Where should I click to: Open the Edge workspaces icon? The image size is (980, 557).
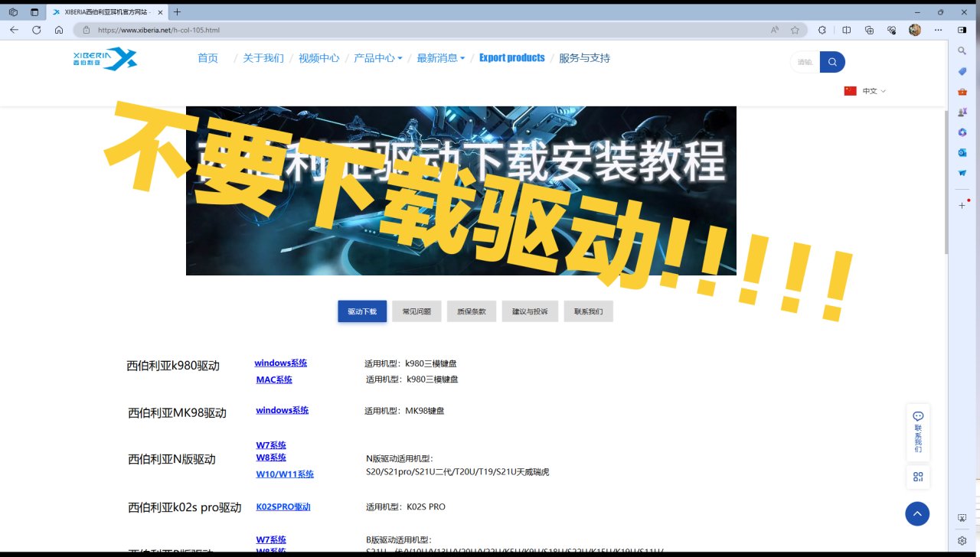(x=13, y=12)
